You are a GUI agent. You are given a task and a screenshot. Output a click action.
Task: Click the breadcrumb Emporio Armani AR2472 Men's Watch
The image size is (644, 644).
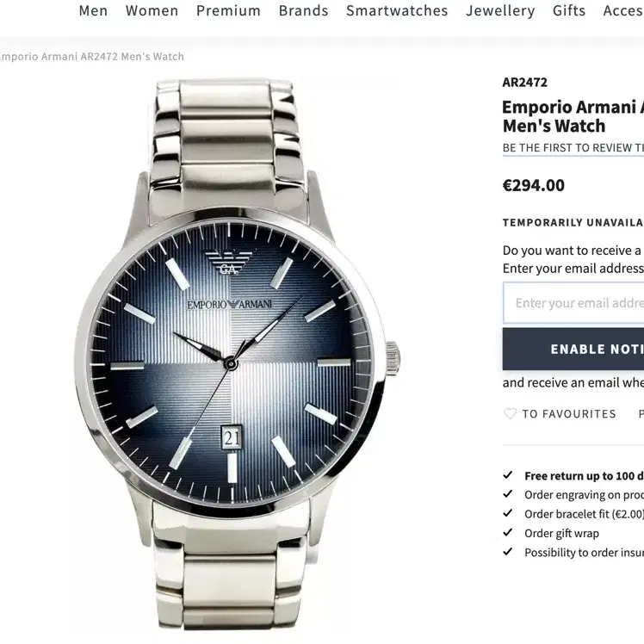[x=91, y=57]
